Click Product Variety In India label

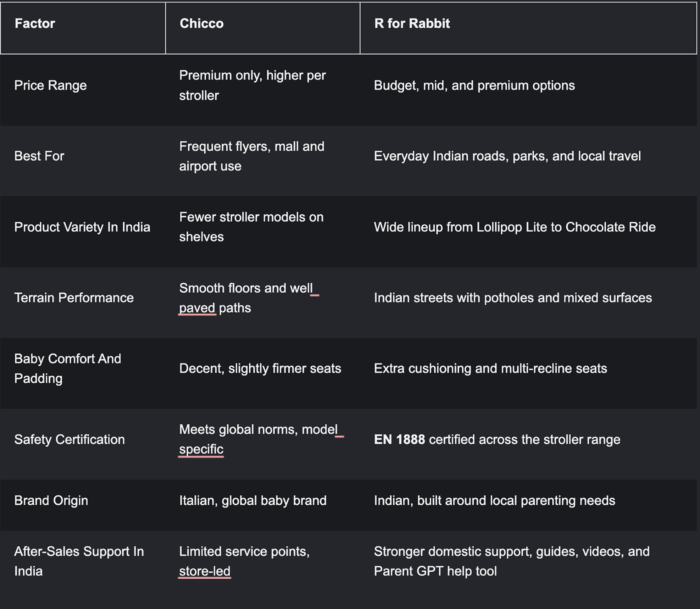[x=82, y=227]
